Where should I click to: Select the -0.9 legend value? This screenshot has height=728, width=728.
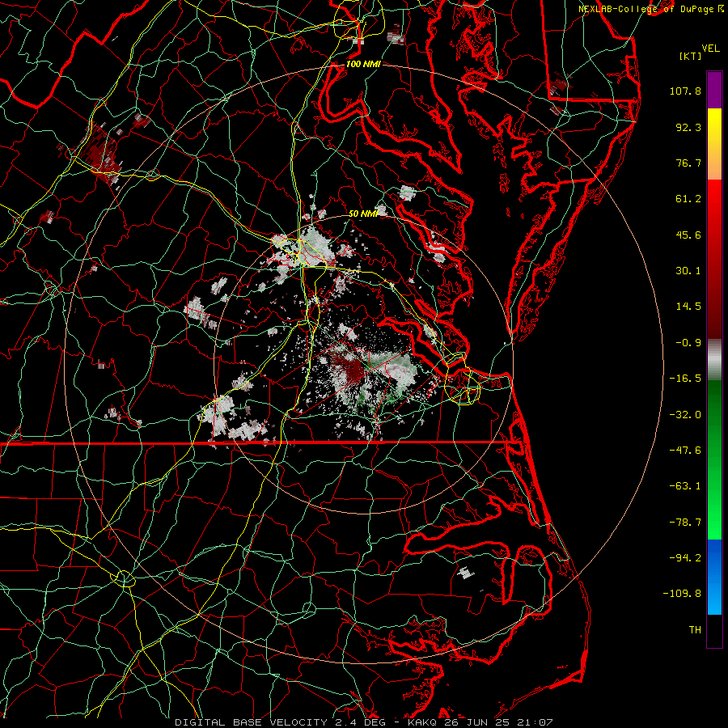[x=688, y=343]
